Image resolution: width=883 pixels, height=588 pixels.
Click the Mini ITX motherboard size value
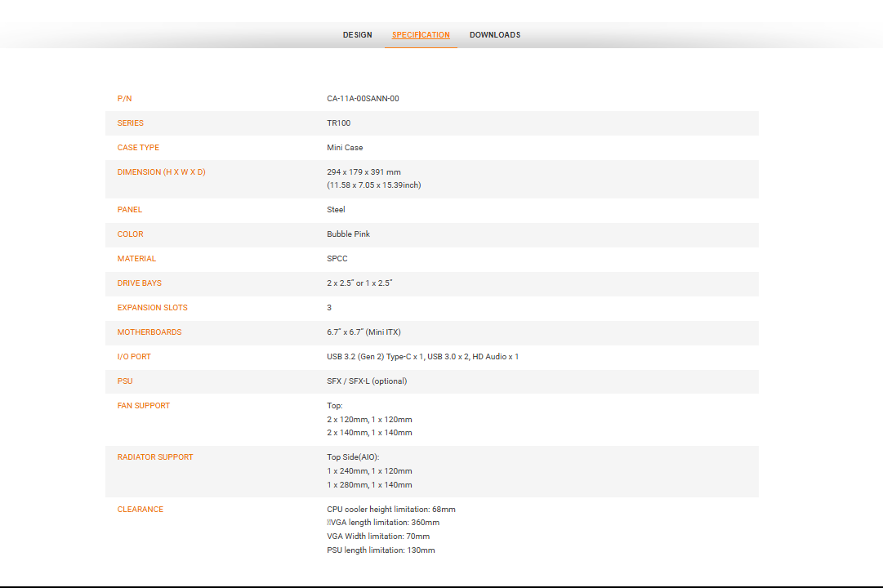(363, 332)
